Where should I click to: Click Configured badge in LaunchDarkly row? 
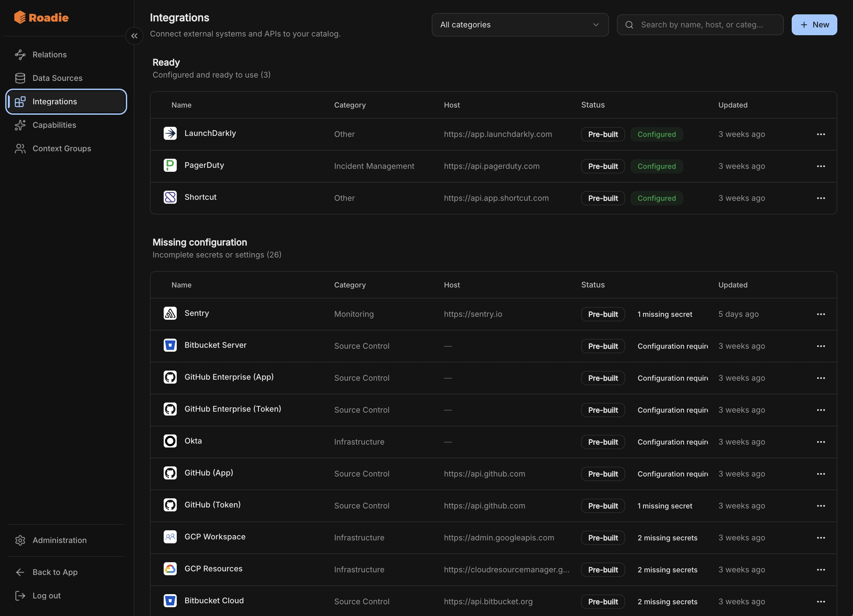coord(656,134)
